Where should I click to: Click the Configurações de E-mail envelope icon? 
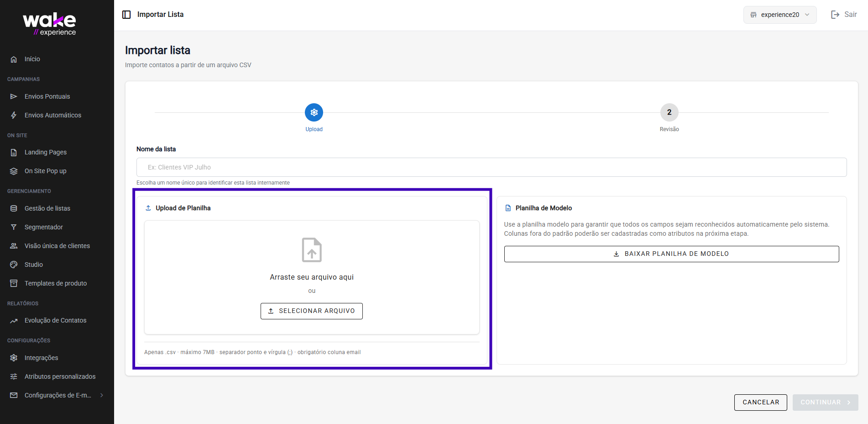pos(14,395)
